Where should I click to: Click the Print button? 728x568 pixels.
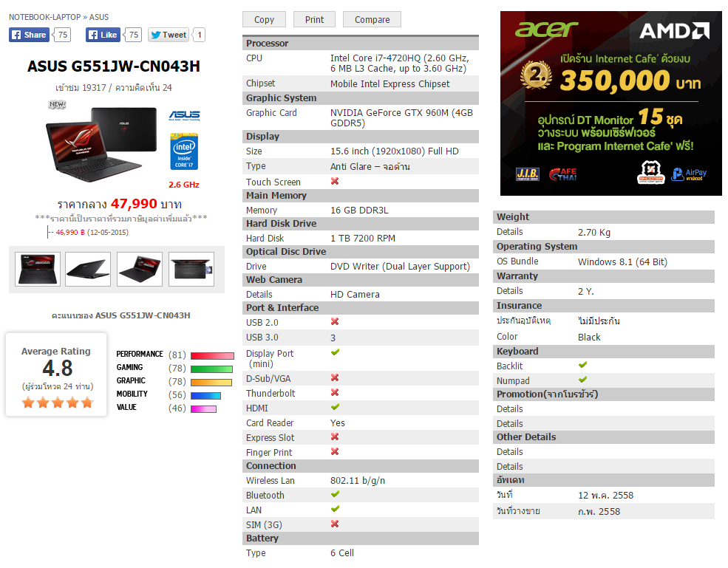pyautogui.click(x=314, y=19)
